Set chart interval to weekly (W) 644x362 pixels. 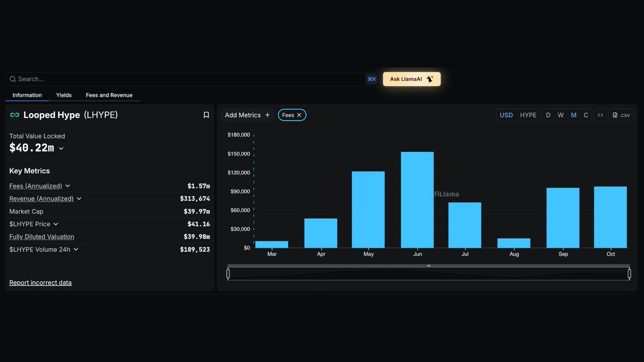(x=560, y=115)
